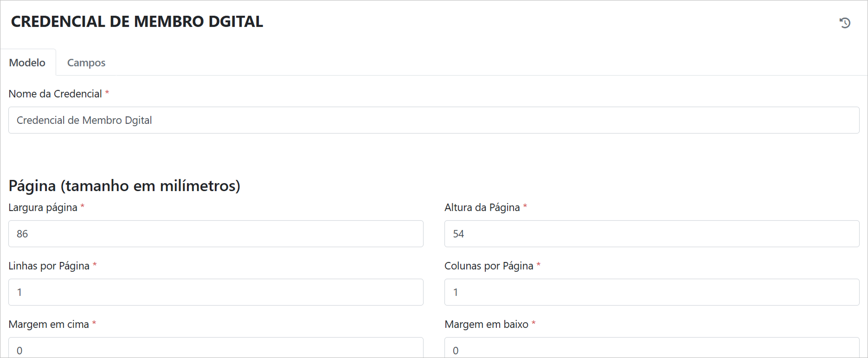Viewport: 868px width, 358px height.
Task: Focus the Largura página input showing 86
Action: [216, 234]
